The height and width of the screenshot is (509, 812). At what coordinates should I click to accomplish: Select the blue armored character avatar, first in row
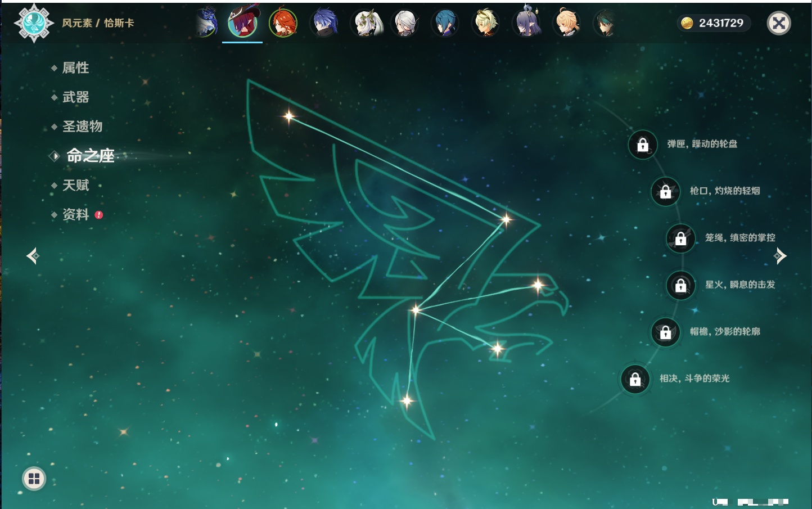point(206,23)
